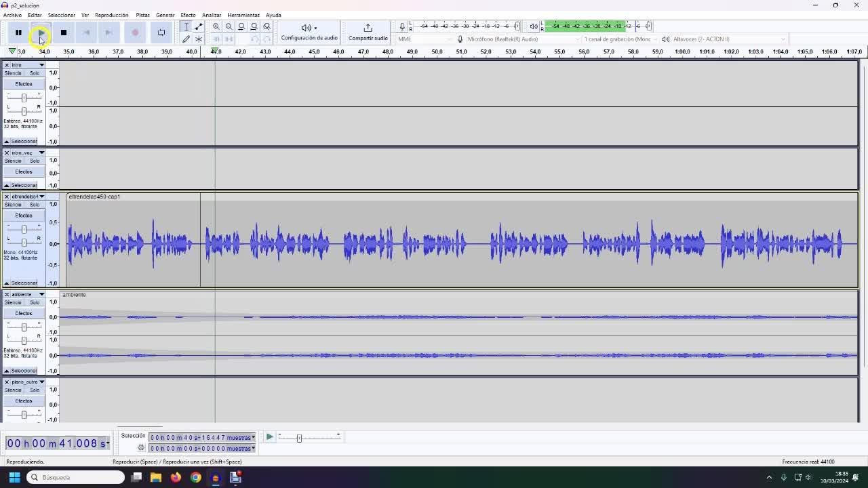Viewport: 868px width, 488px height.
Task: Mute the 'intro_voz' track with Silencio
Action: click(x=13, y=161)
